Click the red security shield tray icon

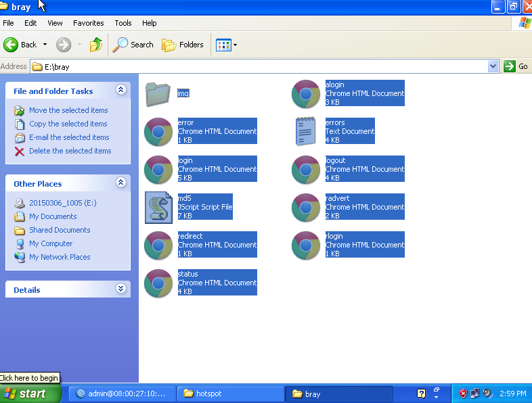click(463, 394)
